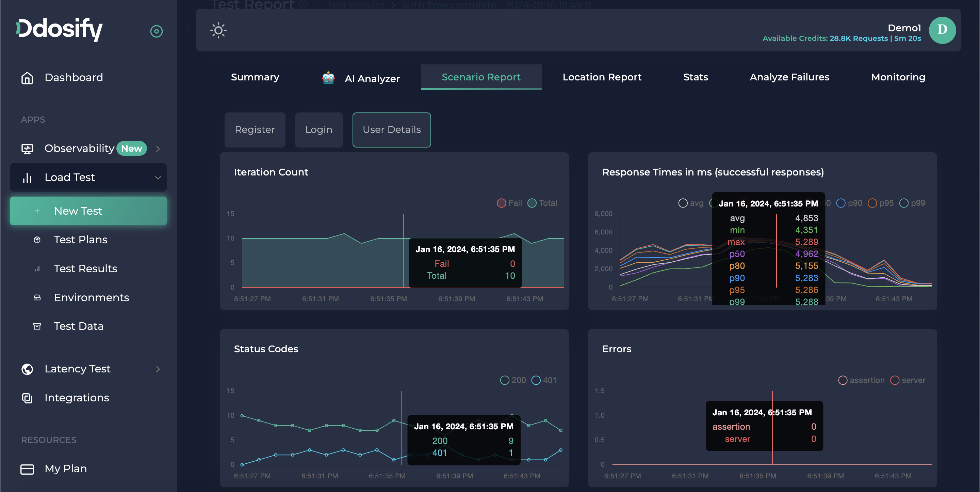This screenshot has width=980, height=492.
Task: Click the Latency Test globe icon
Action: (x=27, y=369)
